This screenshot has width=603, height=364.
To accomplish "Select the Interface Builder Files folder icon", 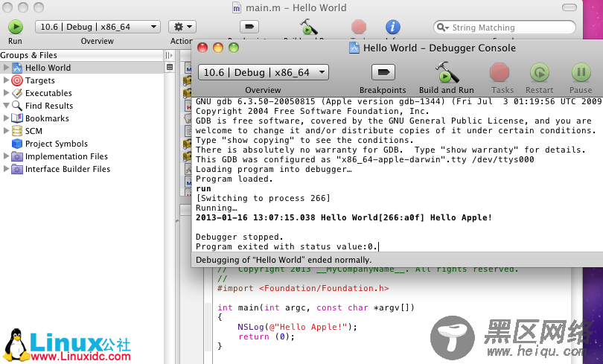I will (17, 169).
